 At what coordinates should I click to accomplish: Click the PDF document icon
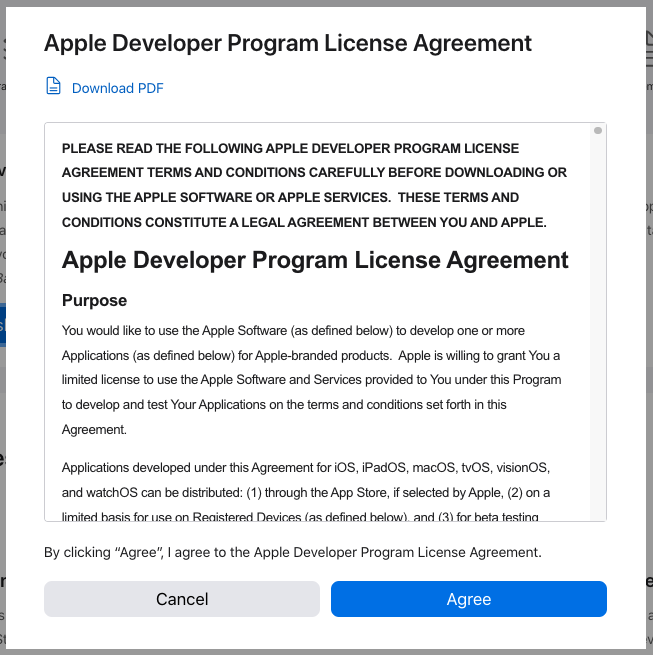tap(53, 86)
